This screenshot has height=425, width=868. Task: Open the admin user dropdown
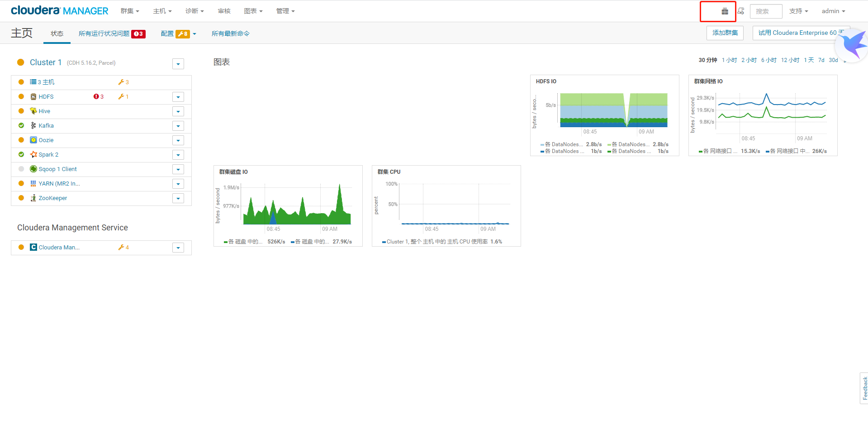[x=833, y=11]
